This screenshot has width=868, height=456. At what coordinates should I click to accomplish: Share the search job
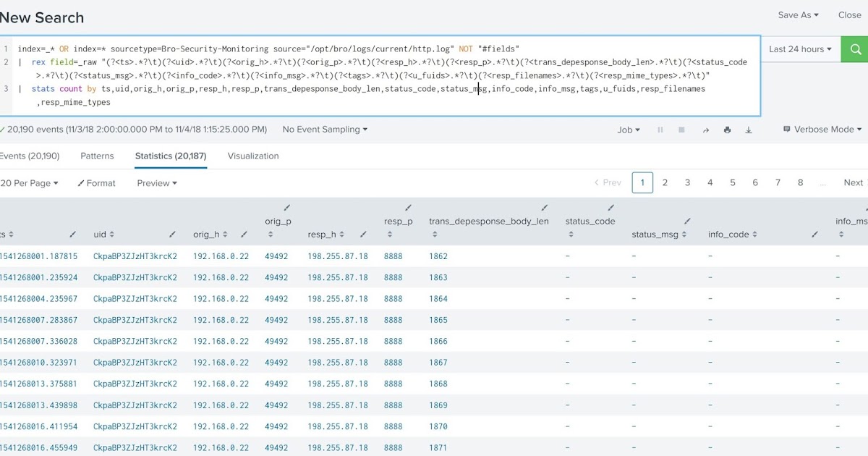click(x=705, y=130)
